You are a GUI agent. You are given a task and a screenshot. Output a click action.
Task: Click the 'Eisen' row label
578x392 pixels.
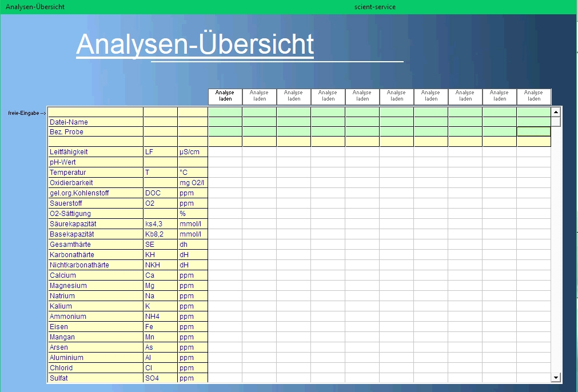tap(95, 327)
